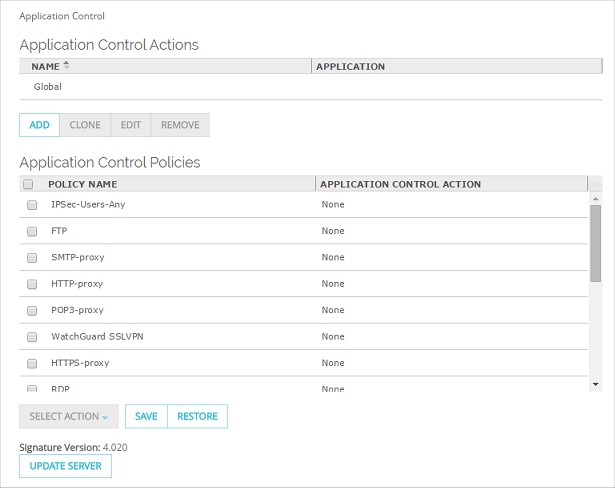
Task: Click the Clone action button
Action: (x=85, y=125)
